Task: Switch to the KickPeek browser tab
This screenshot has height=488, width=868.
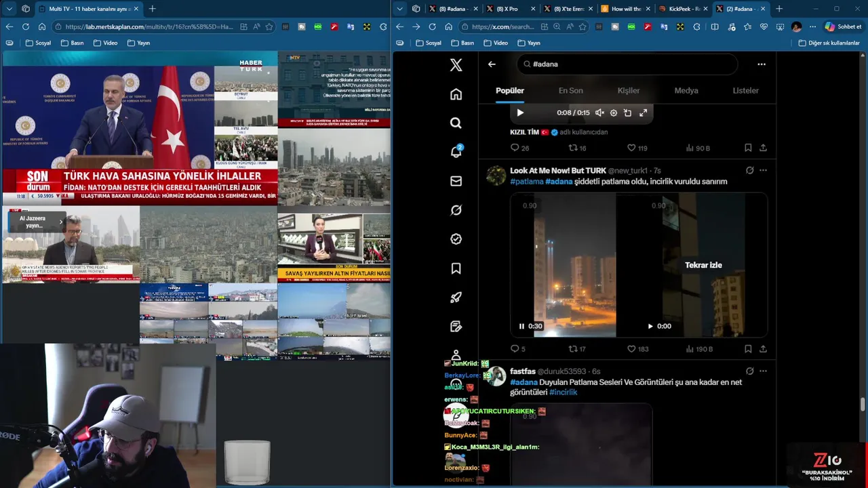Action: [x=684, y=9]
